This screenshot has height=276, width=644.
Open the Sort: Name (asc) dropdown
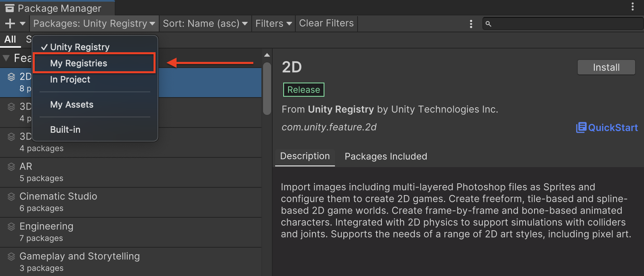[x=205, y=24]
